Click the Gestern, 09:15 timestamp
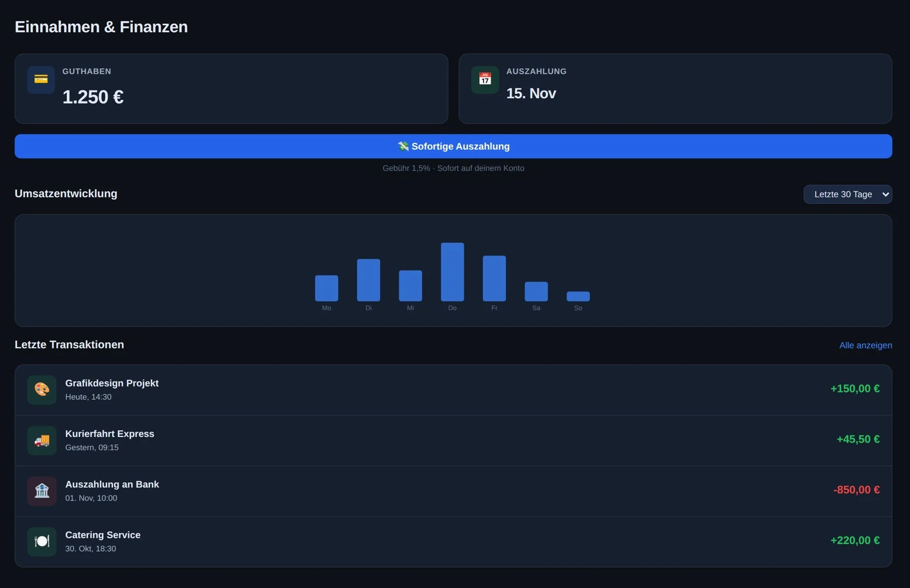The image size is (910, 588). click(92, 448)
